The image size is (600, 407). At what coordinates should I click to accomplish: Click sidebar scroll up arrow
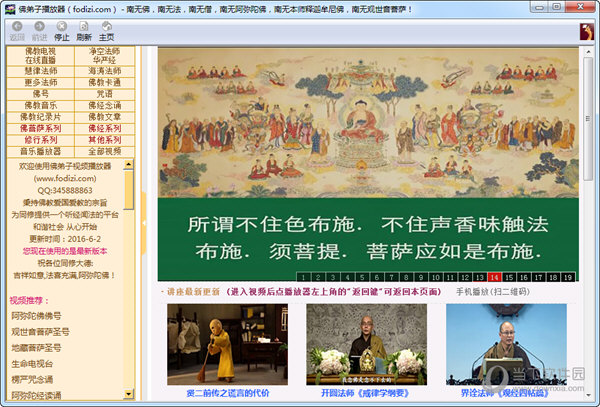(x=129, y=164)
